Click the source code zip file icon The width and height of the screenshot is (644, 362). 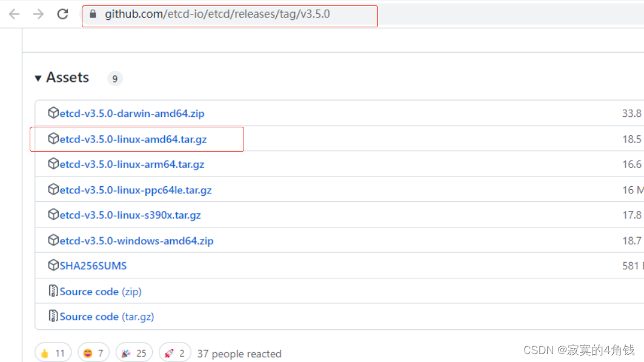[x=53, y=291]
